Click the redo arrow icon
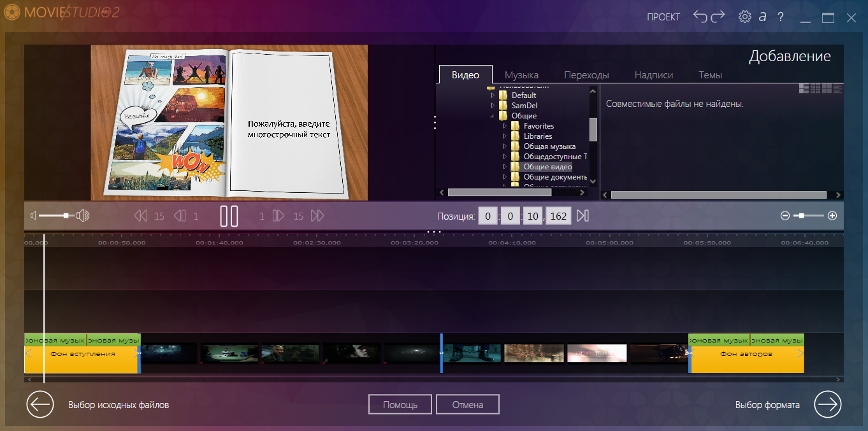 point(718,17)
